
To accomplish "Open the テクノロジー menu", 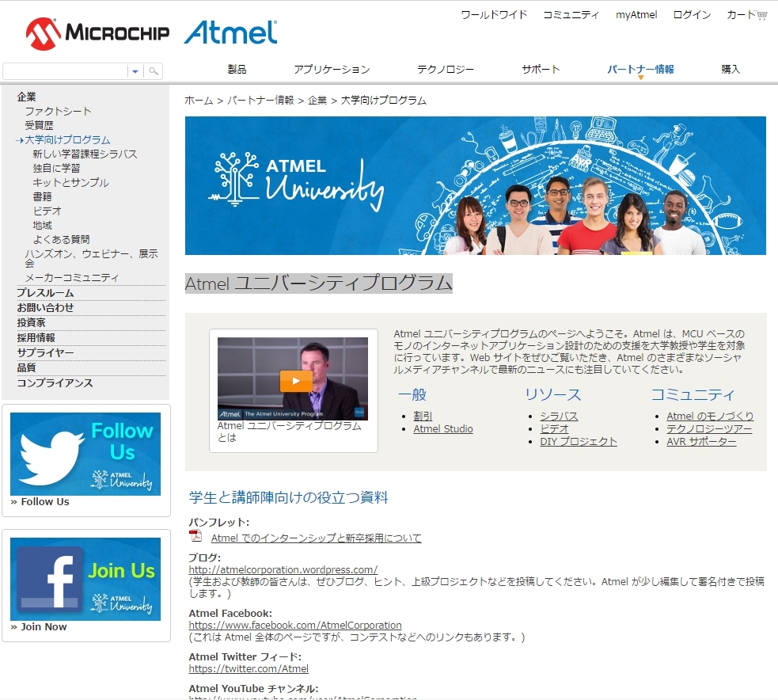I will coord(446,70).
